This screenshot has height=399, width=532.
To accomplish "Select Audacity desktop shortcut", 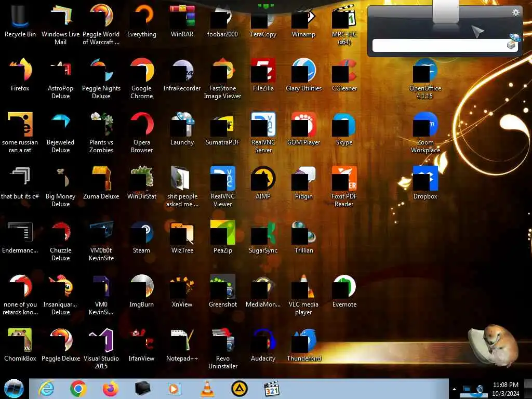I will click(x=263, y=344).
